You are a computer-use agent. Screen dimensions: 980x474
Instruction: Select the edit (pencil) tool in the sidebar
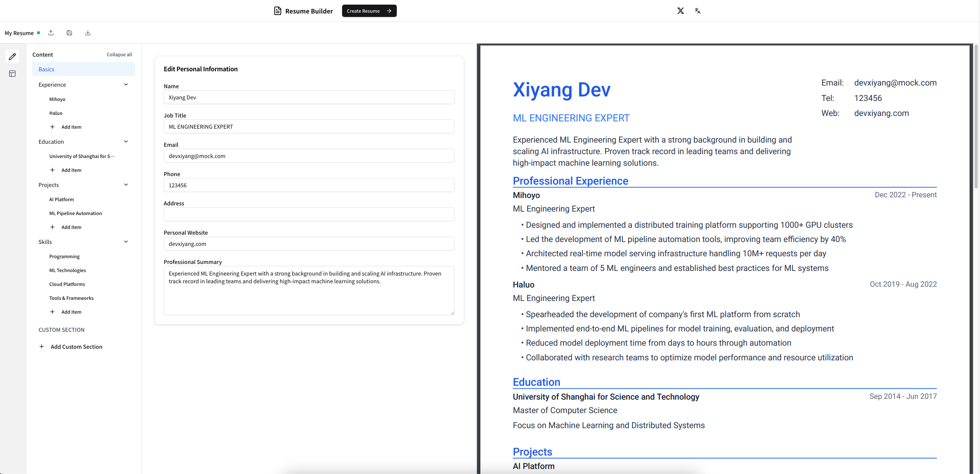point(12,56)
